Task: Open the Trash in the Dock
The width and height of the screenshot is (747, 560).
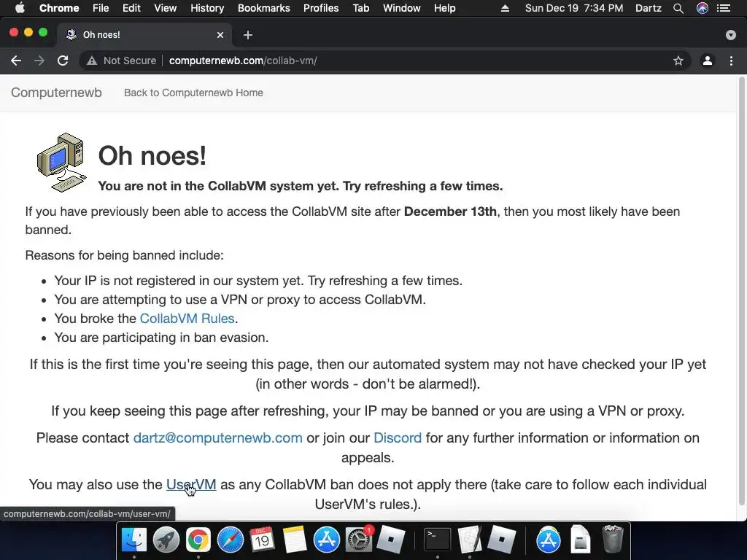Action: click(613, 540)
